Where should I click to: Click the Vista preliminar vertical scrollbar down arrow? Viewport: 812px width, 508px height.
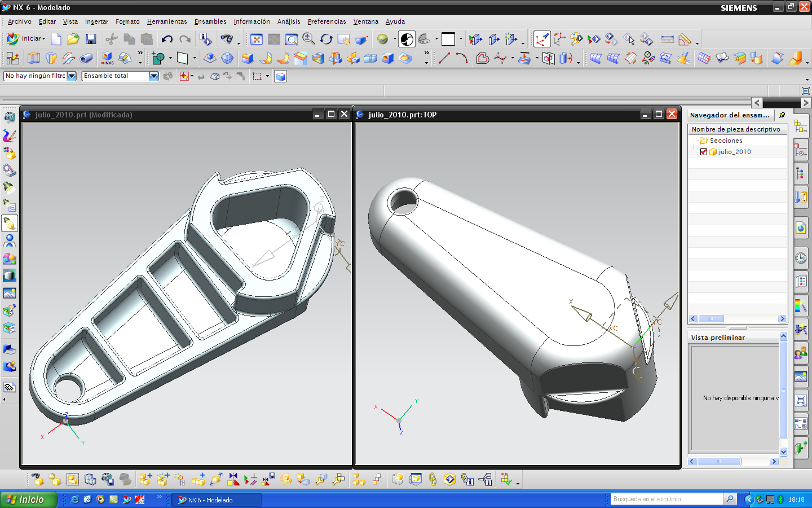pyautogui.click(x=783, y=452)
